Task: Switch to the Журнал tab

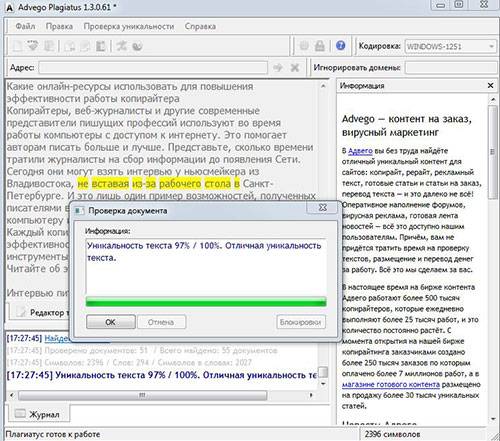Action: coord(38,414)
